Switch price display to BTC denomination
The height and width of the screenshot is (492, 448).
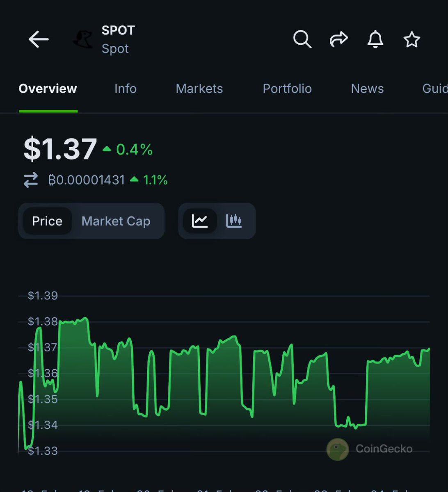pyautogui.click(x=87, y=180)
